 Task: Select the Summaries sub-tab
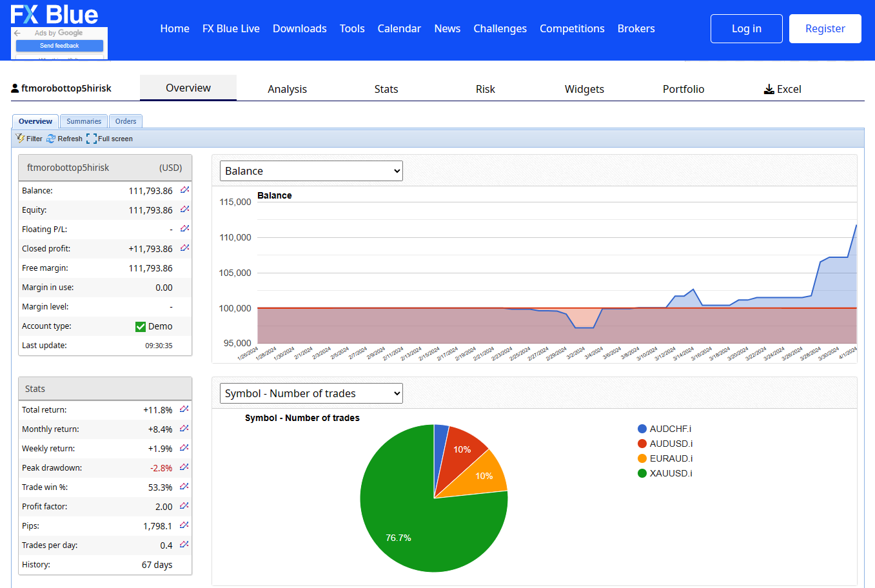(84, 121)
